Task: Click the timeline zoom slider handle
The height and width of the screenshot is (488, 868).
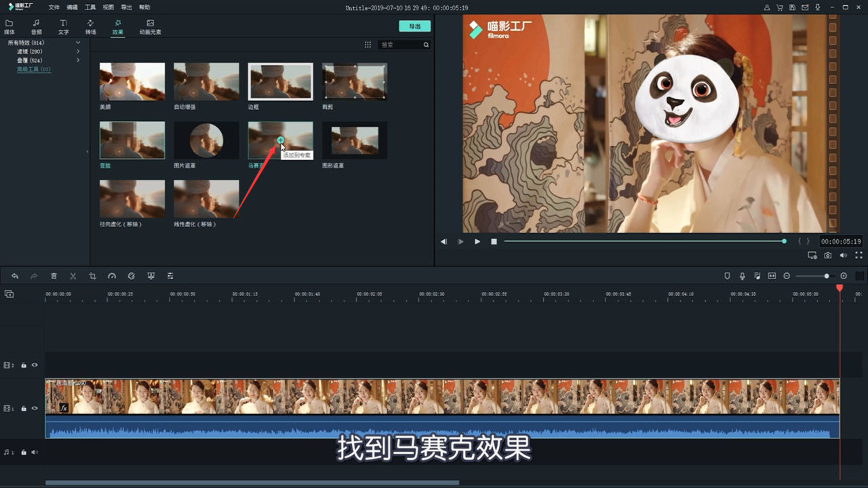Action: coord(826,276)
